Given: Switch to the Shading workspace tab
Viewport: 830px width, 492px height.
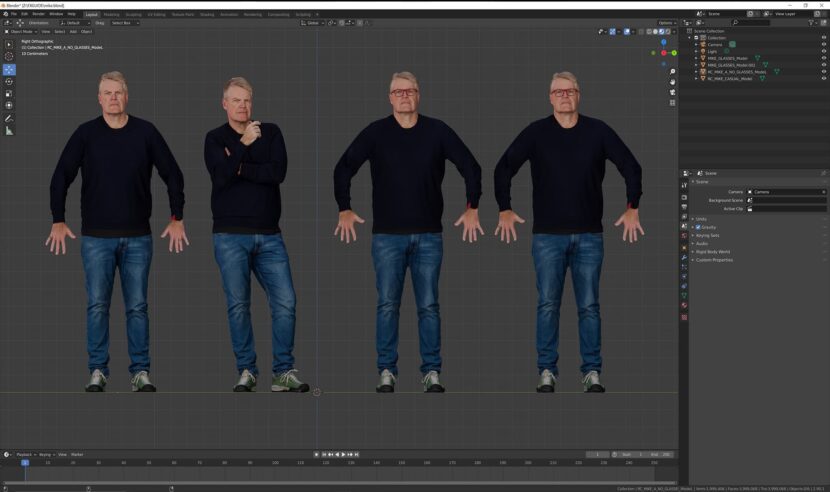Looking at the screenshot, I should [207, 14].
